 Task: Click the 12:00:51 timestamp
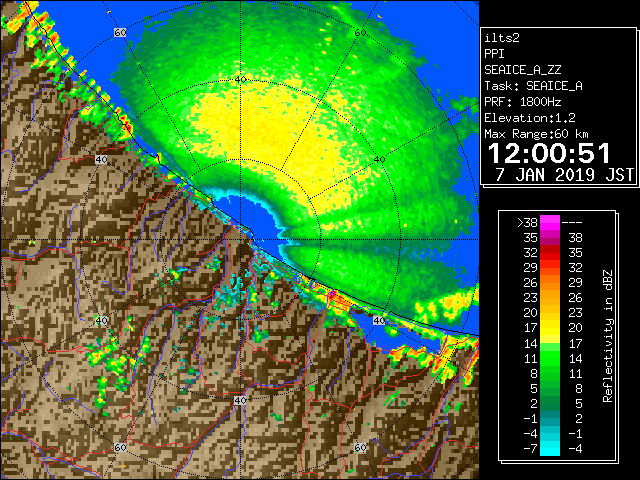click(549, 153)
